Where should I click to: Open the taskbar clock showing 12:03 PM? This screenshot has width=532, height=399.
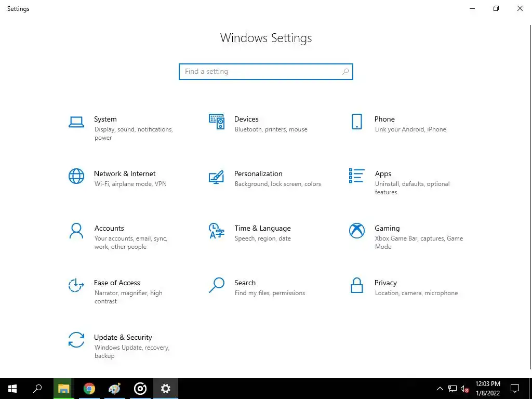487,389
